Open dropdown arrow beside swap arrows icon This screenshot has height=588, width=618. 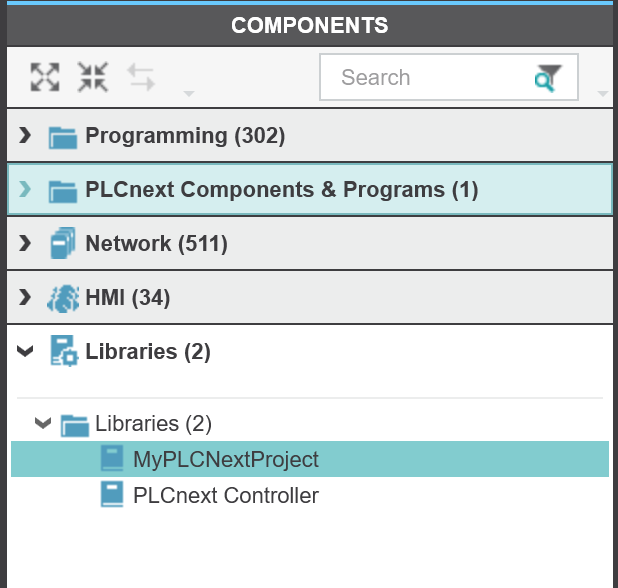[188, 95]
